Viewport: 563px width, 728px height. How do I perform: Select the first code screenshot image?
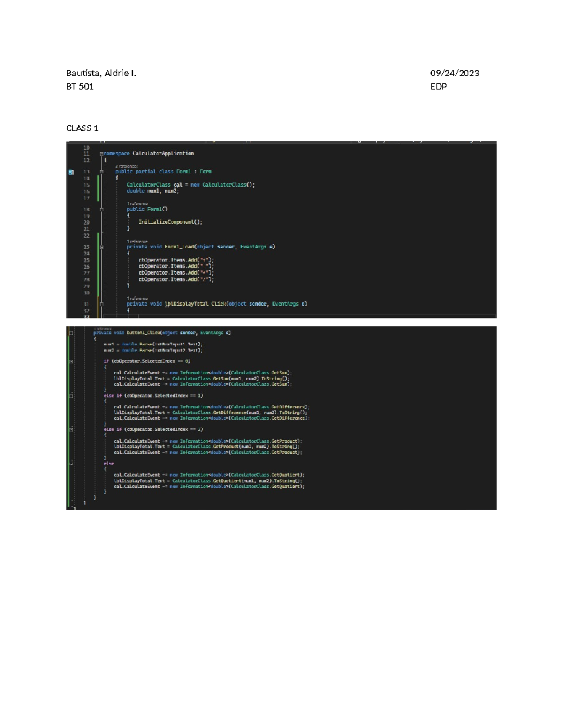click(281, 230)
